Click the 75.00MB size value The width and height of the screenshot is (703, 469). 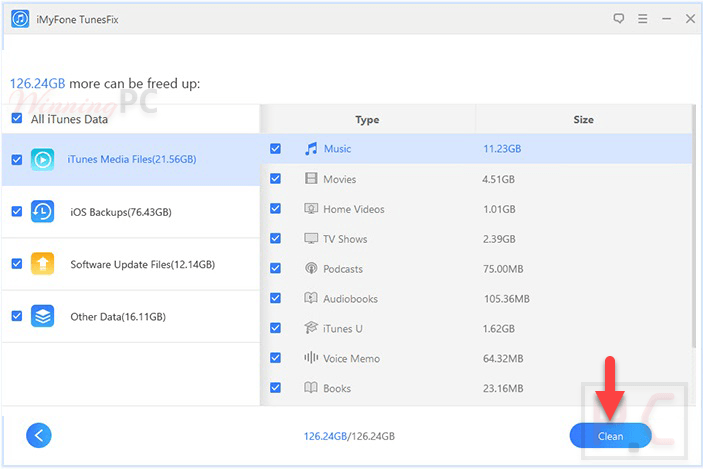pyautogui.click(x=503, y=269)
